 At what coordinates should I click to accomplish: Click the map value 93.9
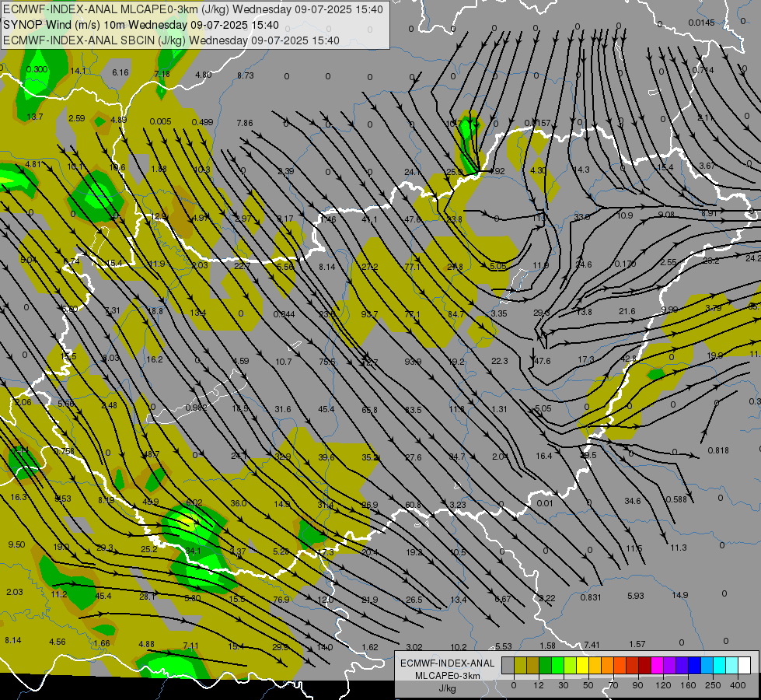pos(413,362)
